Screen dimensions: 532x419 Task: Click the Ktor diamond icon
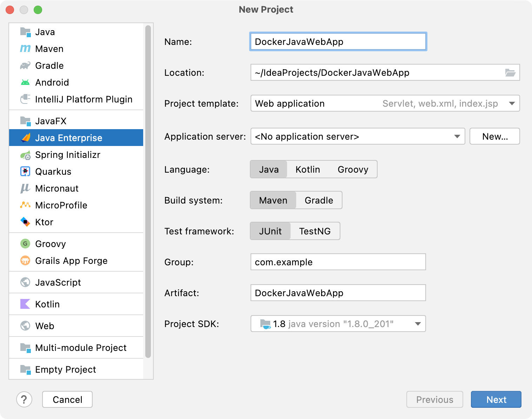click(x=25, y=222)
